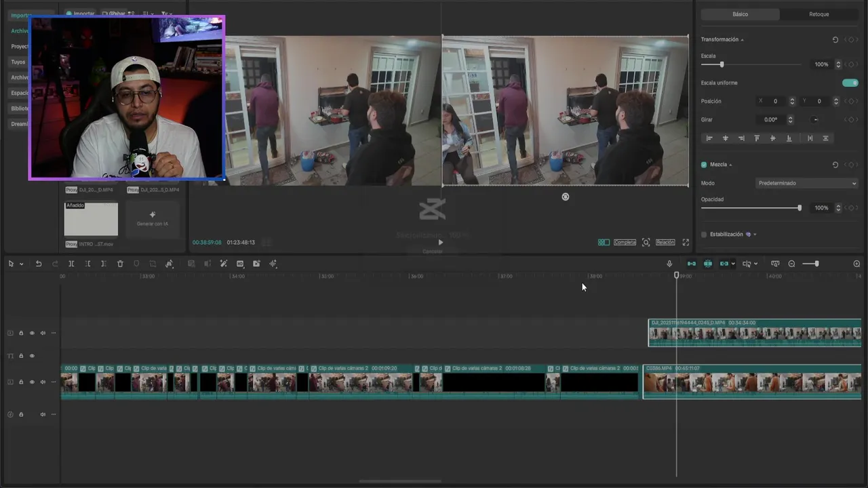Align clip to the top edge
Screen dimensions: 868x488
[x=757, y=138]
